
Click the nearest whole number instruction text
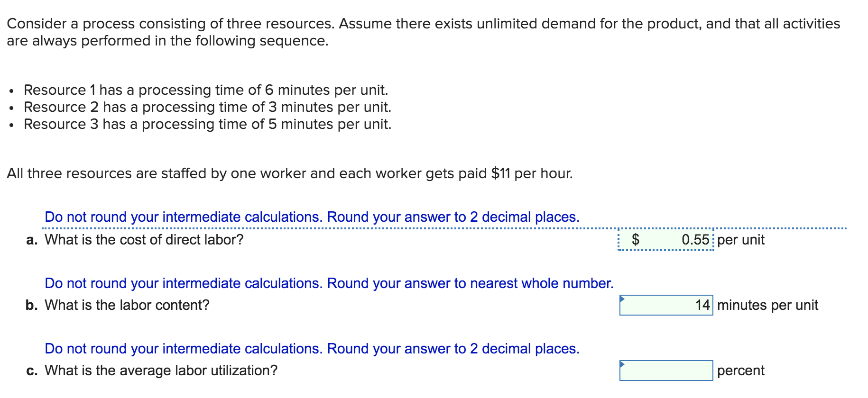[x=329, y=283]
